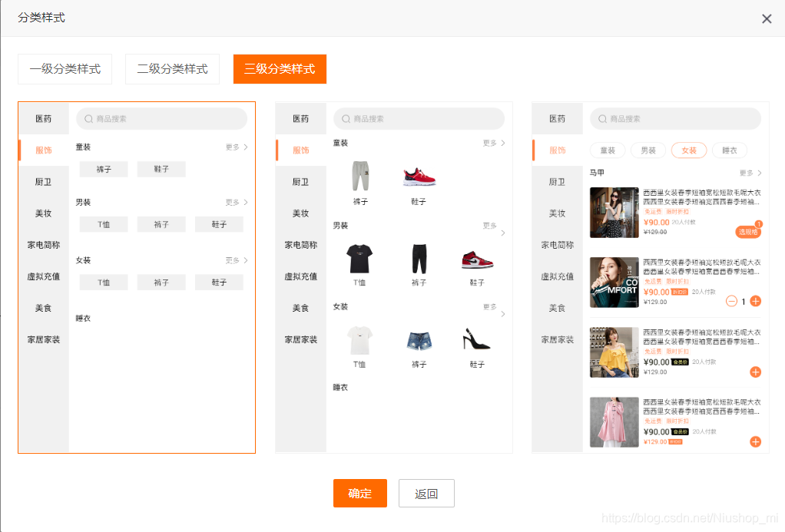Select the 医药 category in the left sidebar

[x=43, y=118]
